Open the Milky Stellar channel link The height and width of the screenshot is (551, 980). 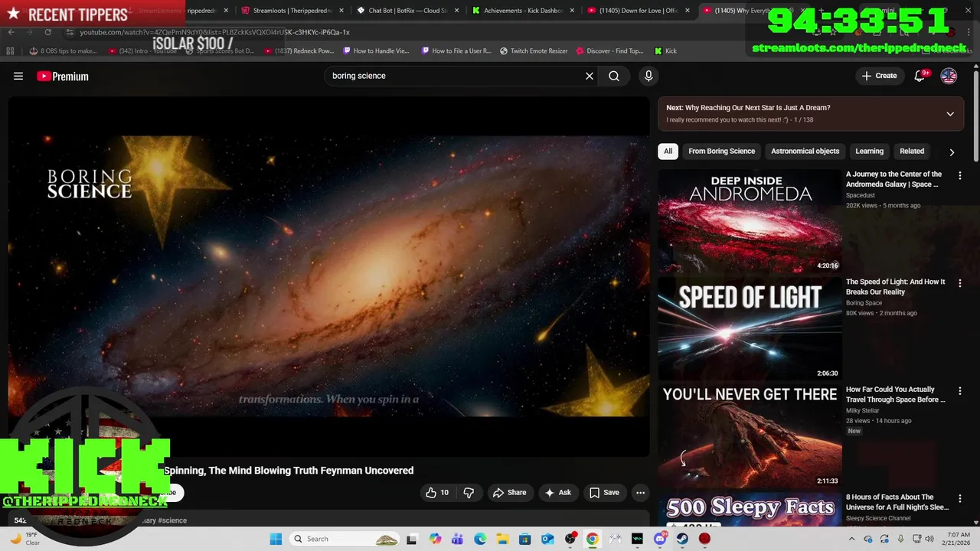pos(863,411)
